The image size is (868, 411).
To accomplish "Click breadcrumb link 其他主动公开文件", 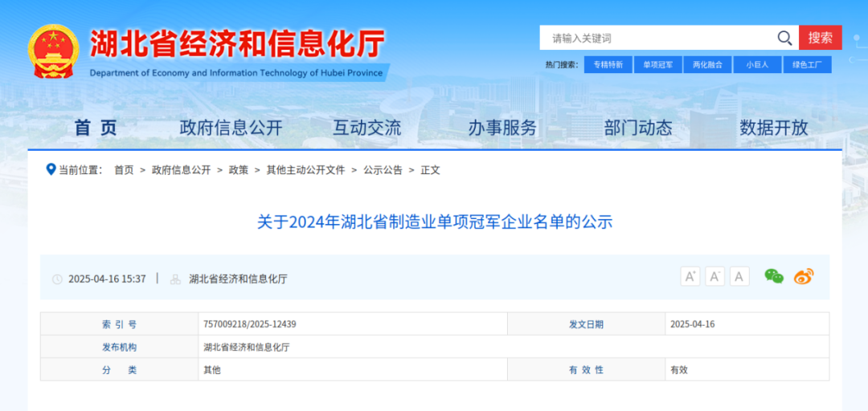I will 305,170.
